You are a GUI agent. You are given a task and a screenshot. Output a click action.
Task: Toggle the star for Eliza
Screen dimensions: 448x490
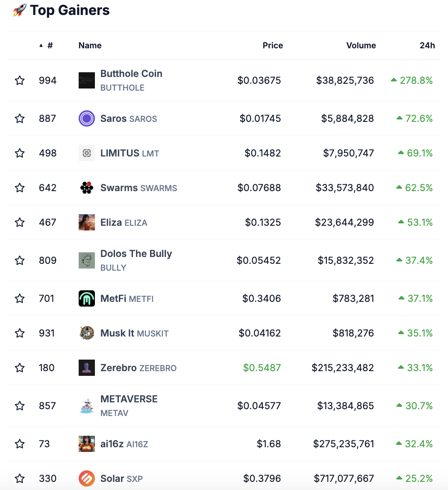[20, 222]
